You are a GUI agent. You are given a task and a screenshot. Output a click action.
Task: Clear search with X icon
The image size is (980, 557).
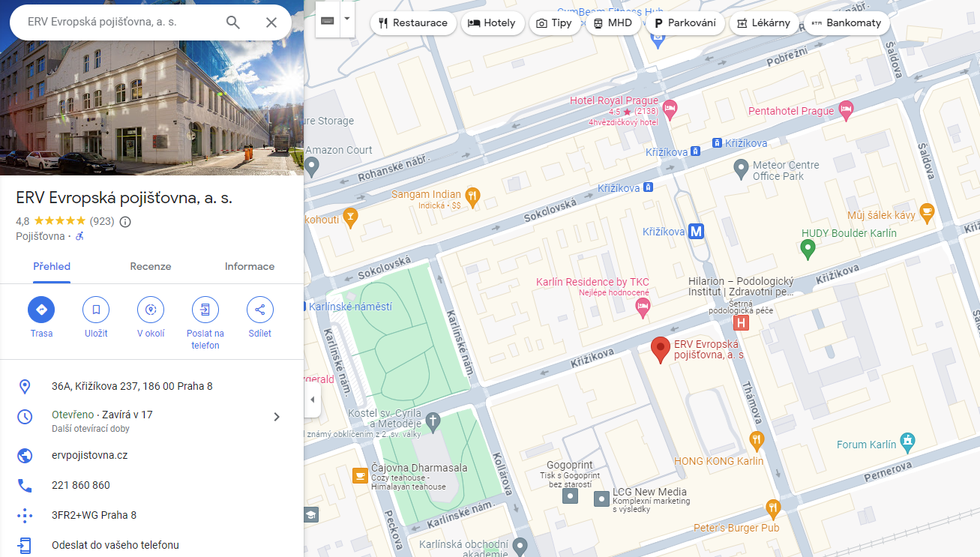coord(271,22)
